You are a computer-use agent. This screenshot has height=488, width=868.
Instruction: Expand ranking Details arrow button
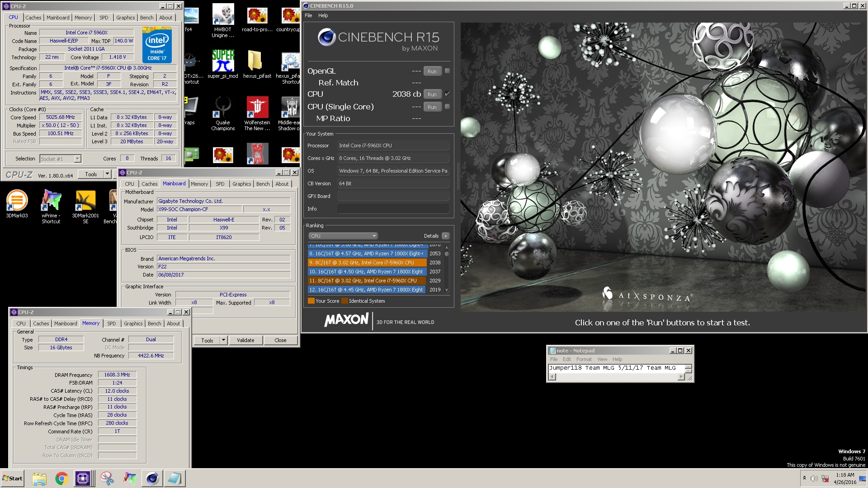[446, 236]
